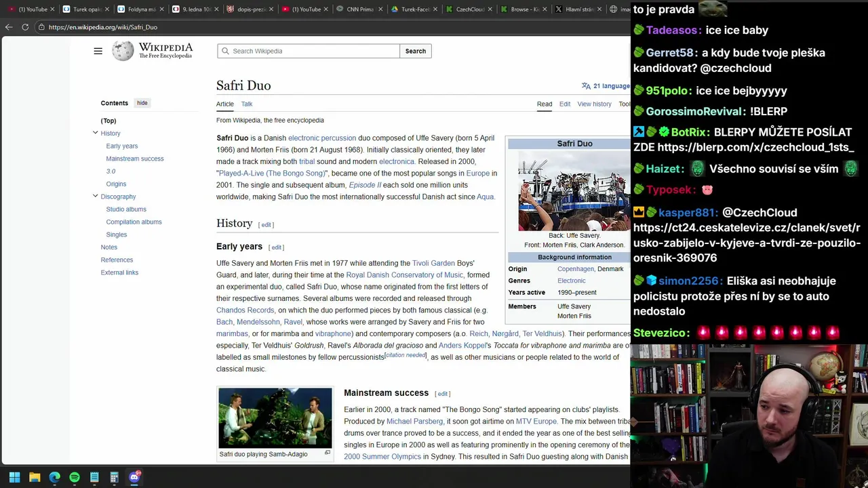
Task: Open the blerp.com link in chat
Action: pos(755,147)
